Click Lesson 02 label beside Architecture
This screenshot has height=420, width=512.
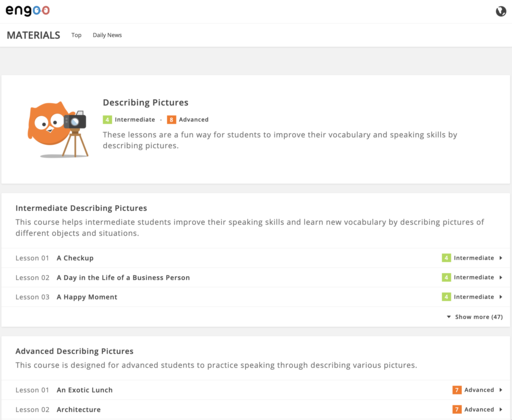[32, 409]
